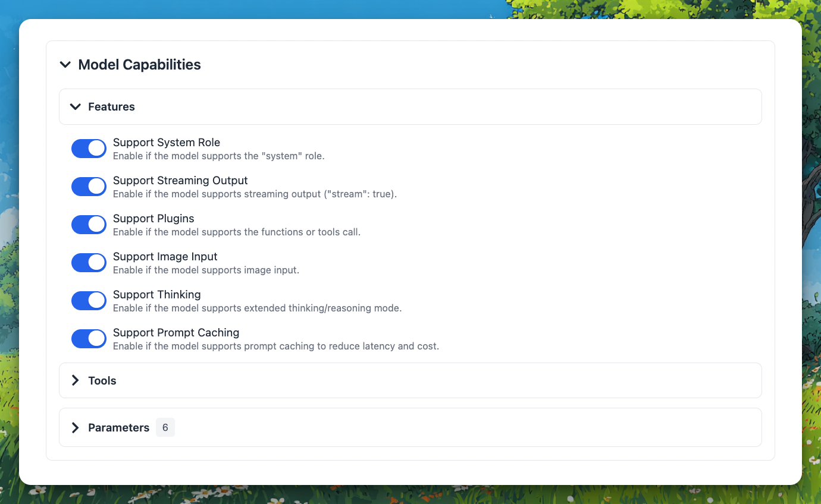Disable Support Thinking switch

coord(89,301)
